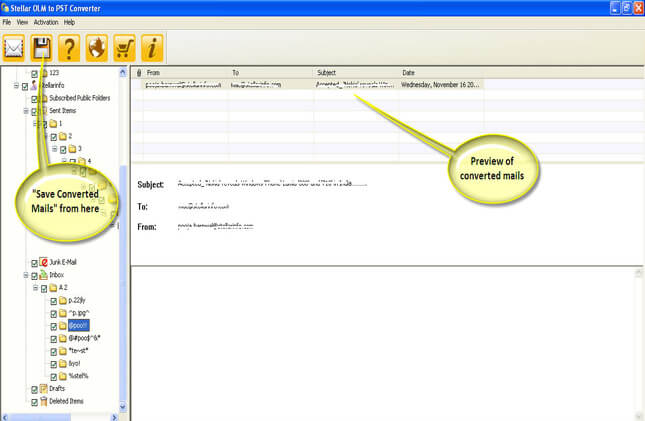
Task: Click the floppy disk Save Converted Mails icon
Action: (x=41, y=48)
